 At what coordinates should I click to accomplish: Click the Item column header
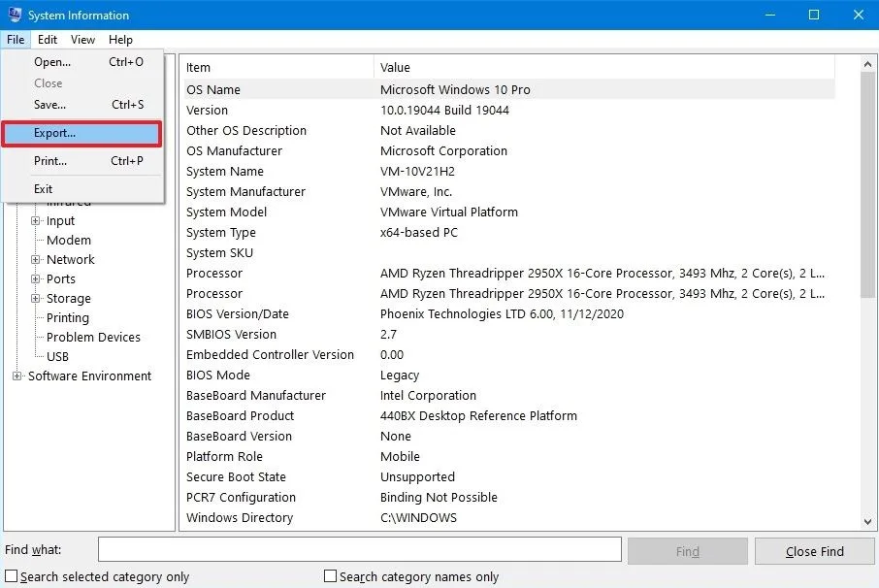(278, 67)
